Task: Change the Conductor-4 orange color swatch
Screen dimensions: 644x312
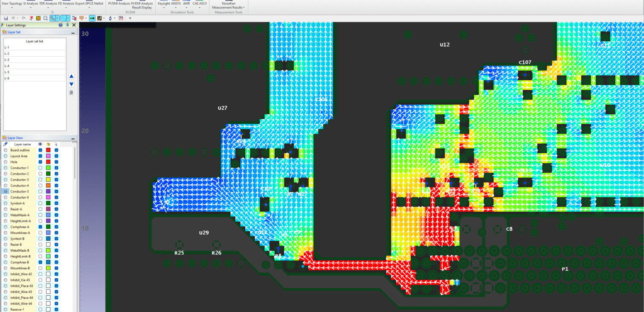Action: [48, 186]
